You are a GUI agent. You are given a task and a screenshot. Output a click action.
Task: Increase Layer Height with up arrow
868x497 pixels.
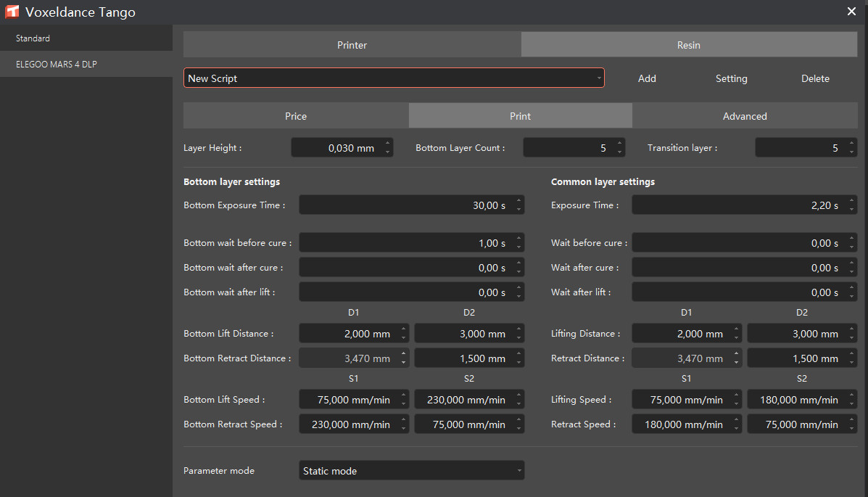click(388, 144)
